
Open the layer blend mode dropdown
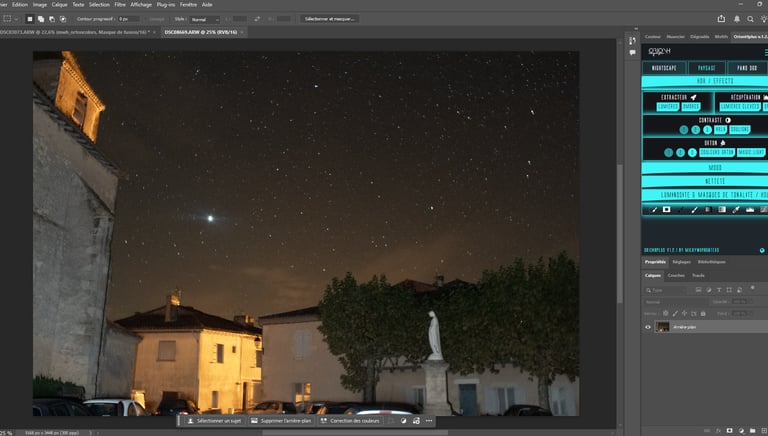click(x=675, y=302)
